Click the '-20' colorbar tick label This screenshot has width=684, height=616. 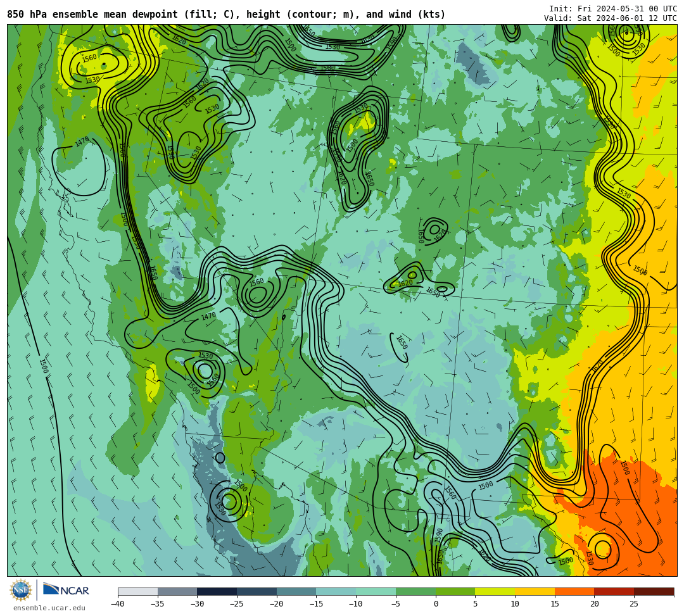(x=277, y=604)
